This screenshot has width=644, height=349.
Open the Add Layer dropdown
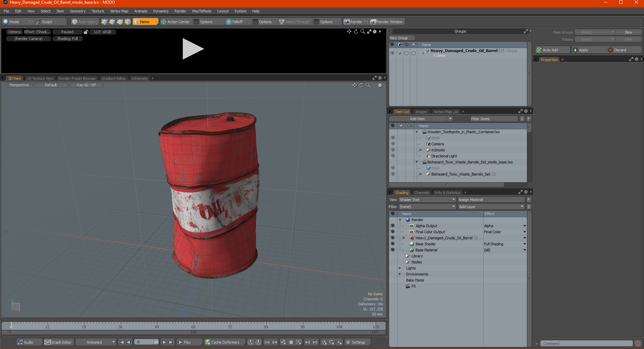click(x=491, y=207)
